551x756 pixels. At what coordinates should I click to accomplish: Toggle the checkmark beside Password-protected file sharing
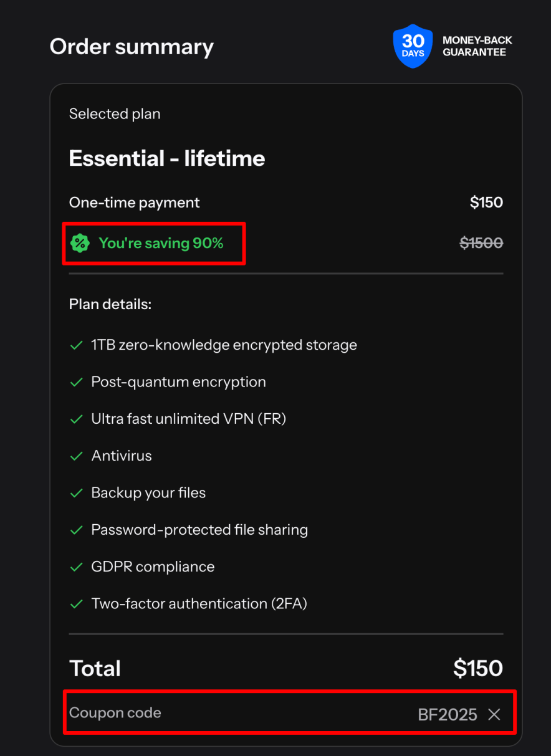coord(77,529)
